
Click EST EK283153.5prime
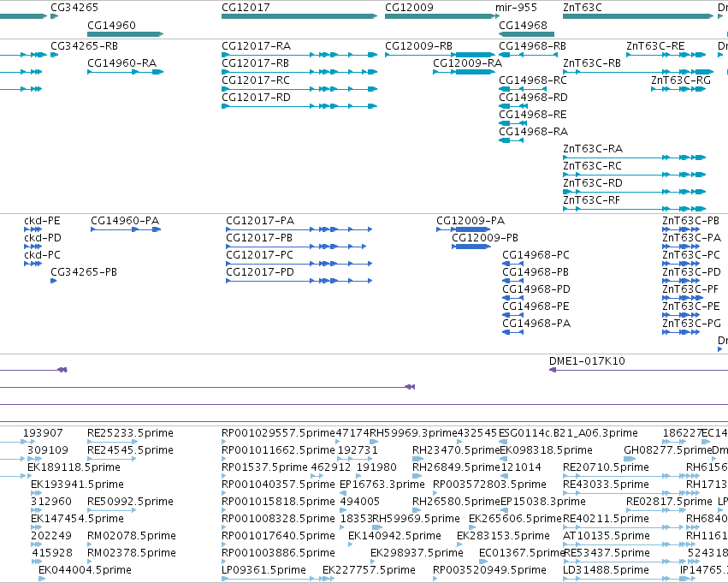503,537
